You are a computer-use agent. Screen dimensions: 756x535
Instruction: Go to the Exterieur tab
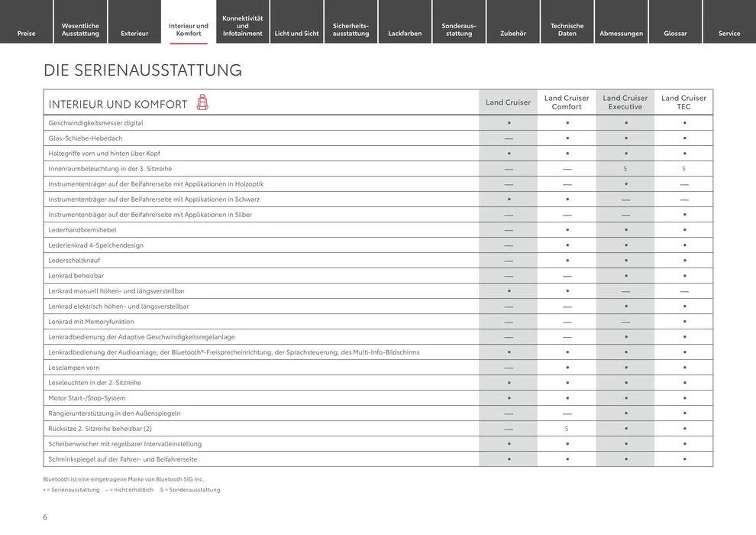134,33
